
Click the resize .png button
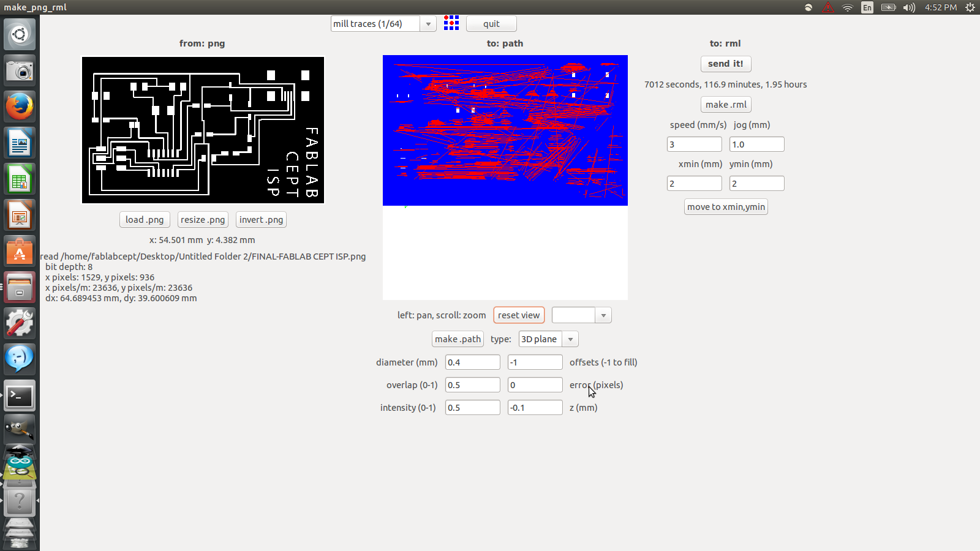point(203,220)
